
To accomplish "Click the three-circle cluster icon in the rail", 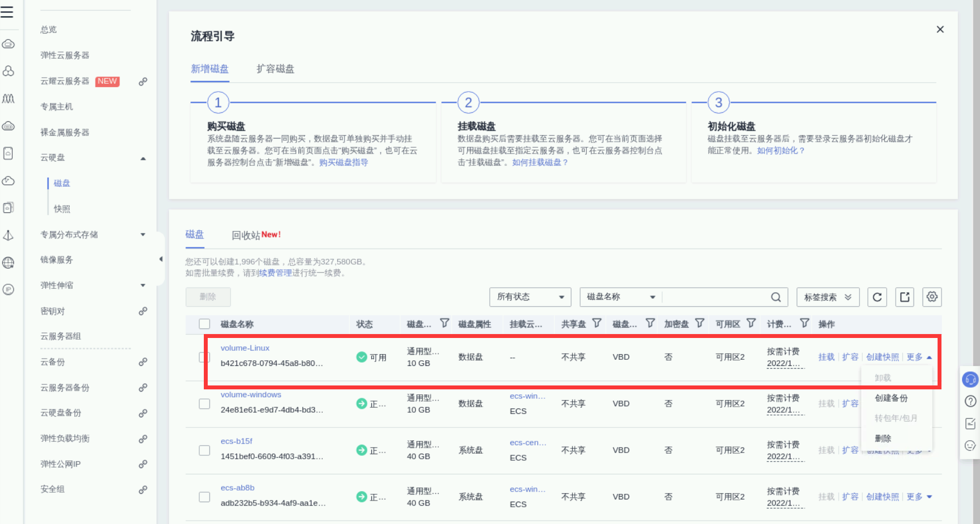I will pyautogui.click(x=8, y=71).
